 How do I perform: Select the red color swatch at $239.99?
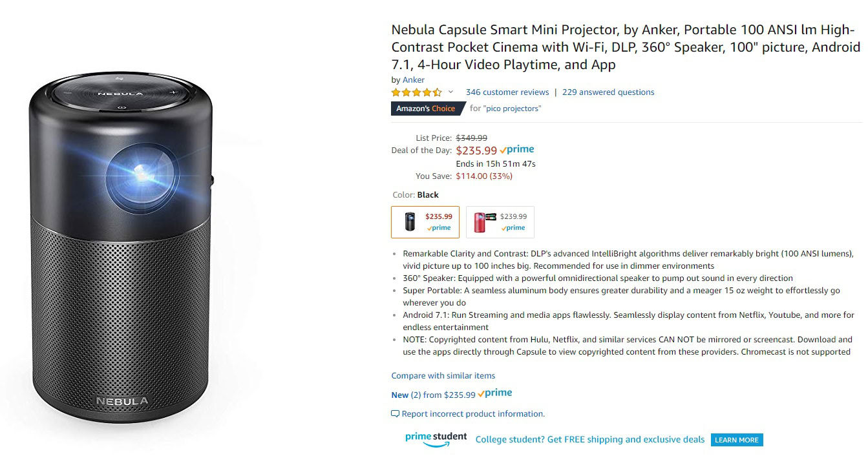[500, 222]
